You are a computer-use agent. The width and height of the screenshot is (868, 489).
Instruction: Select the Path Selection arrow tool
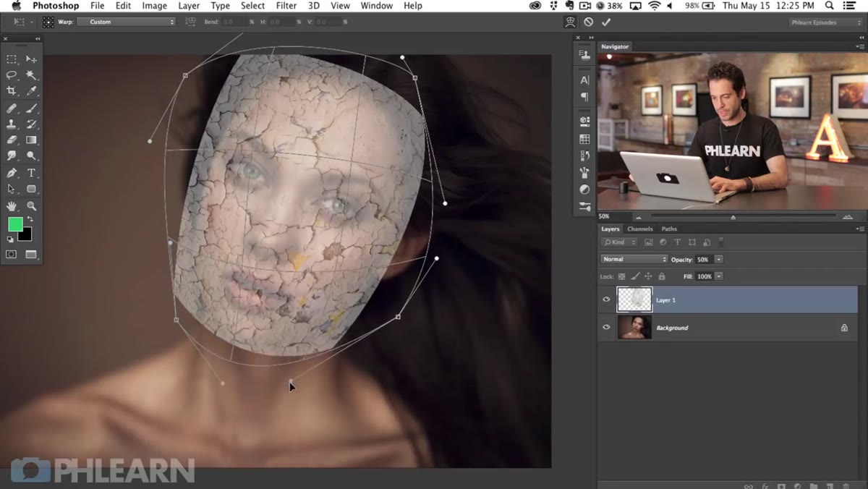tap(12, 190)
